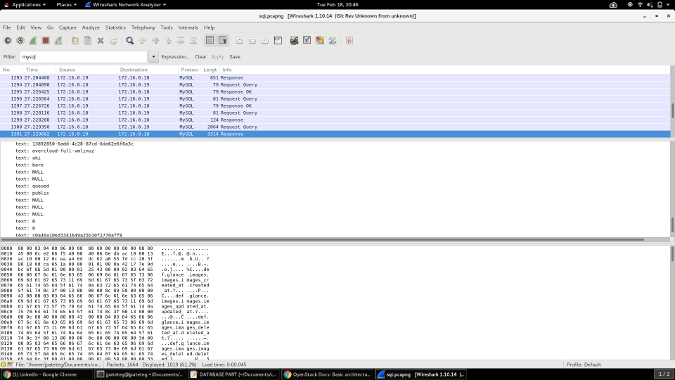Switch to OpenStack Docs Chrome taskbar window
The height and width of the screenshot is (380, 675).
click(328, 374)
